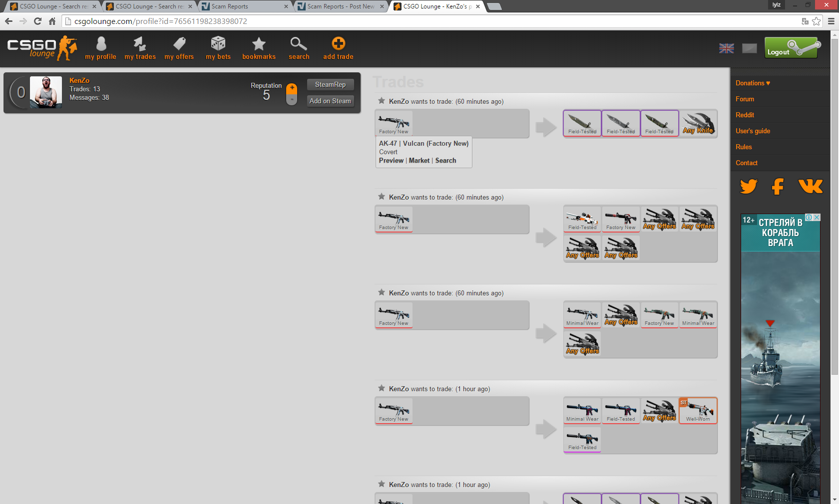Click the lylz Chrome profile button
The image size is (839, 504).
[777, 4]
